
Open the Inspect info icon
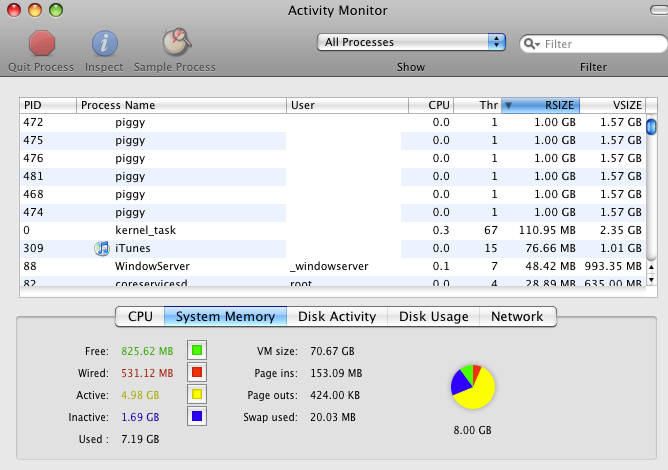(104, 43)
